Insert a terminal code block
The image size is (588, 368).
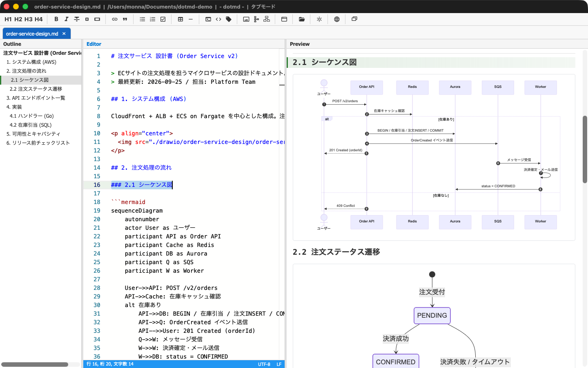click(x=208, y=19)
